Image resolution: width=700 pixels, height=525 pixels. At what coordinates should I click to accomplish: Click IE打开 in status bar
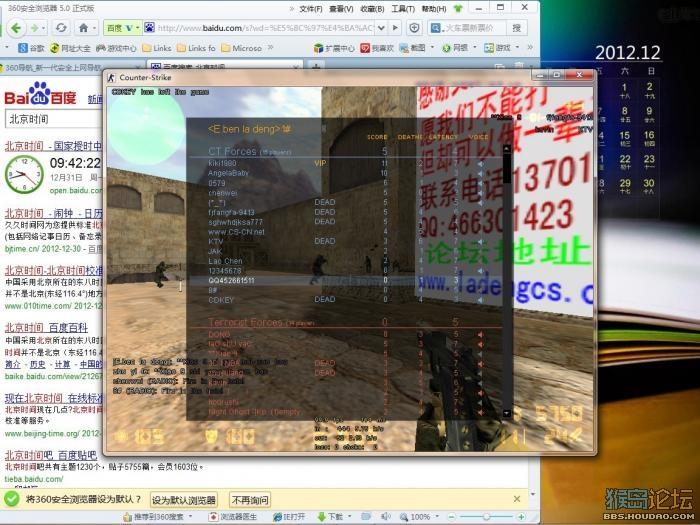coord(289,517)
